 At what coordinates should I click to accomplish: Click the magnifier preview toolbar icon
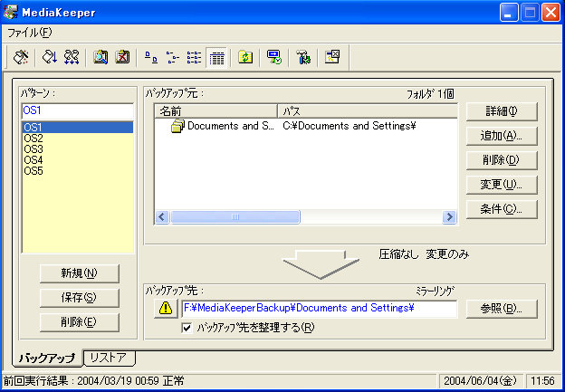(x=101, y=57)
